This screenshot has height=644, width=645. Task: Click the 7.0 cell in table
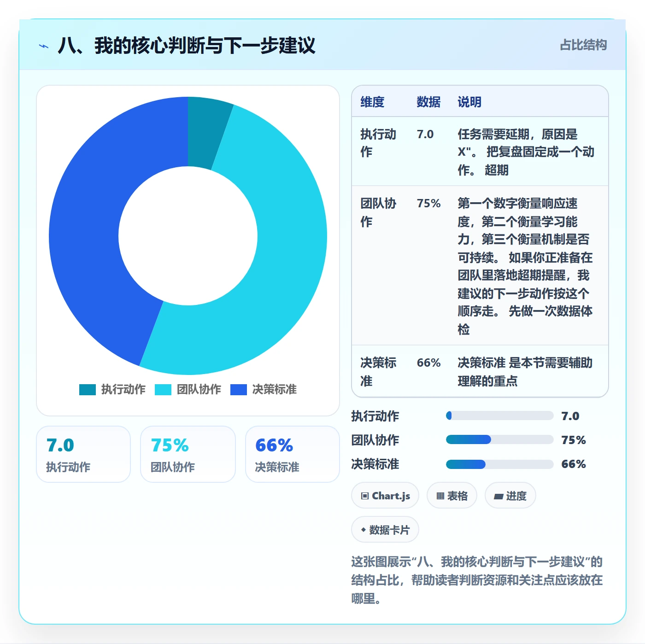coord(425,134)
